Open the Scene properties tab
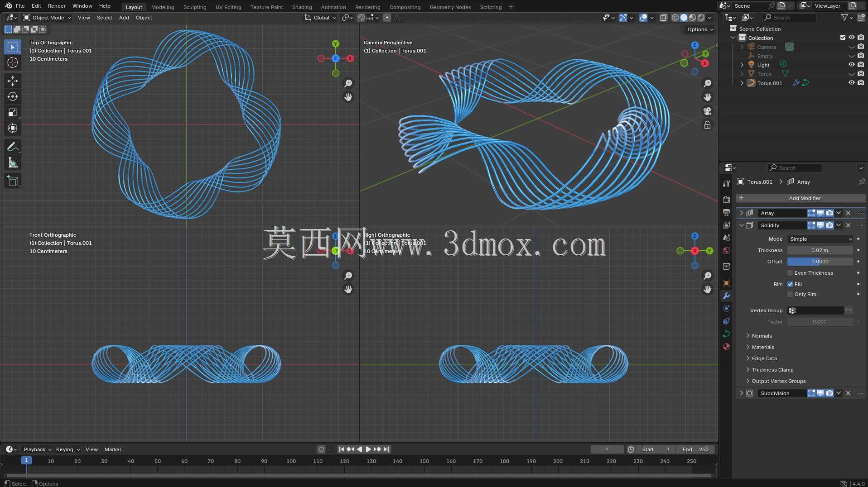868x487 pixels. point(726,238)
